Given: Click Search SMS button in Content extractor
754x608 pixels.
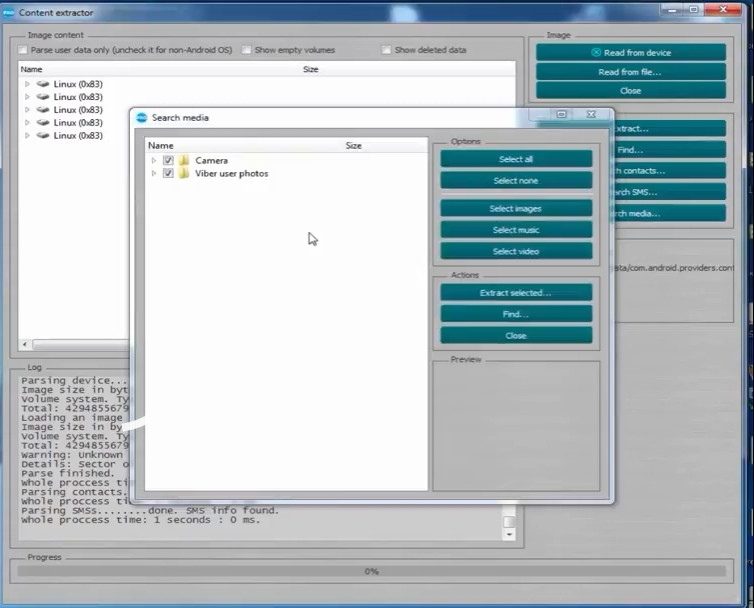Looking at the screenshot, I should [670, 192].
